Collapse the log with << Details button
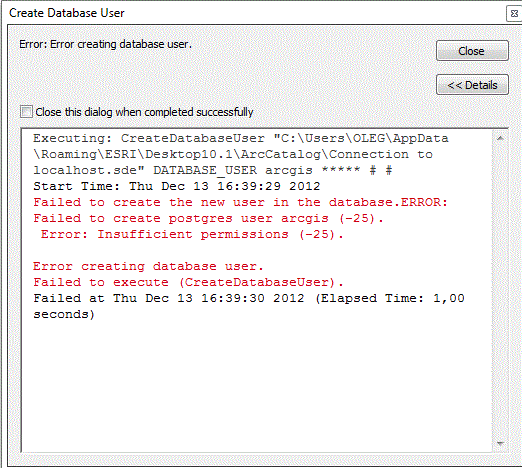Viewport: 522px width, 468px height. [472, 85]
